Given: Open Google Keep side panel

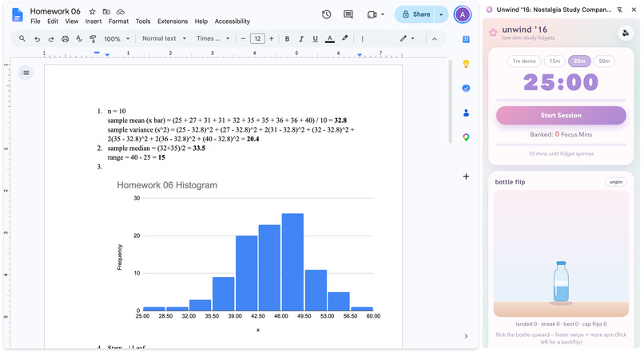Looking at the screenshot, I should (x=466, y=64).
